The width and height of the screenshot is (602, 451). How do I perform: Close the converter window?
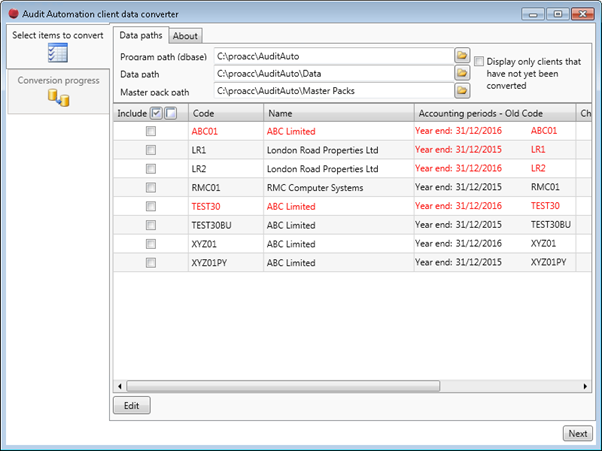click(x=583, y=14)
